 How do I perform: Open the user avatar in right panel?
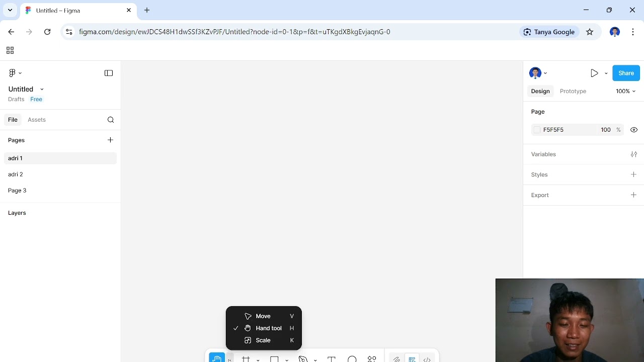click(x=535, y=73)
